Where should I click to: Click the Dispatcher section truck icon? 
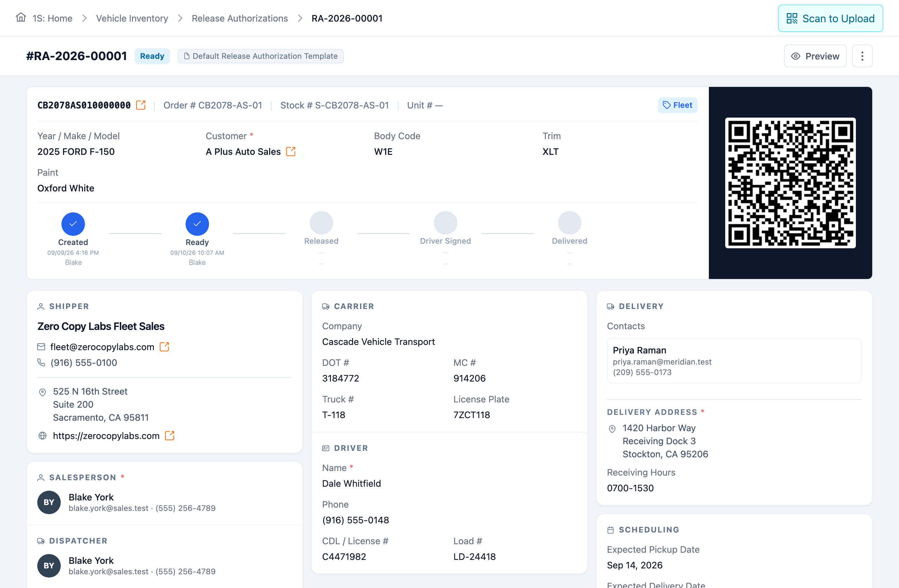click(41, 541)
